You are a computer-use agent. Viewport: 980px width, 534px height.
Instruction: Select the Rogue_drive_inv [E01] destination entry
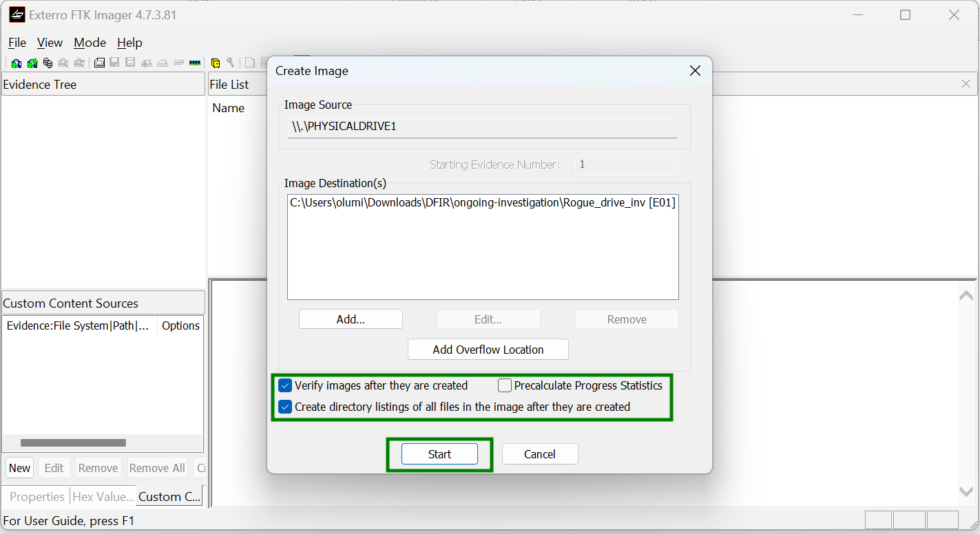[483, 203]
